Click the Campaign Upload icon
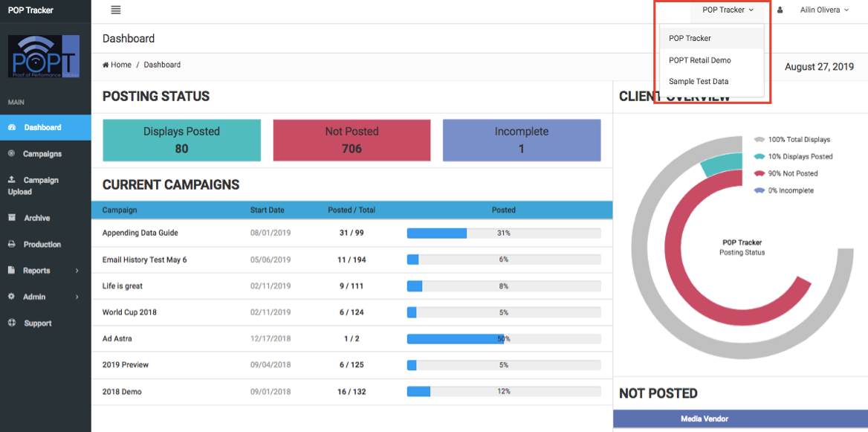 [x=12, y=180]
